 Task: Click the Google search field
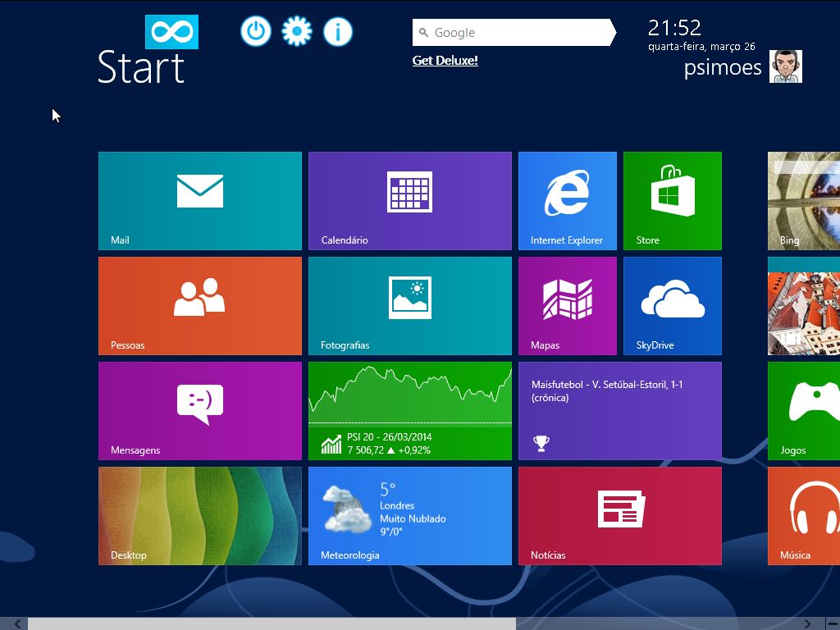[514, 33]
